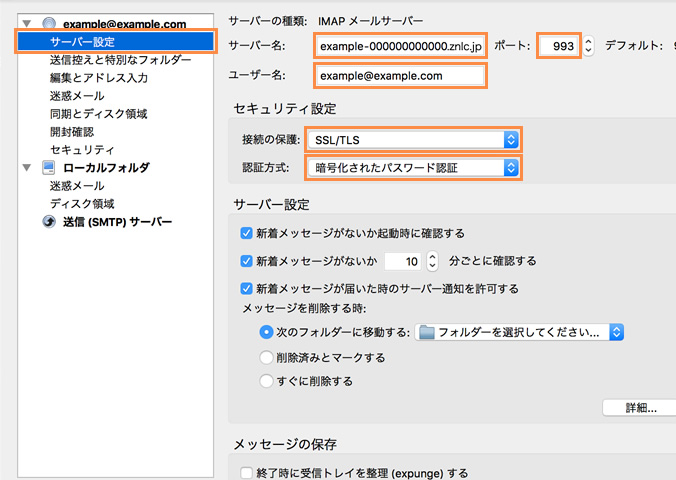Select the ローカルフォルダ sidebar item
Viewport: 676px width, 480px height.
(106, 167)
